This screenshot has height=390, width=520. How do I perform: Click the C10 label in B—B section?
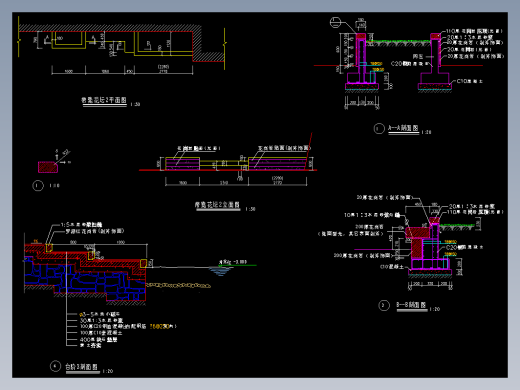(x=392, y=267)
